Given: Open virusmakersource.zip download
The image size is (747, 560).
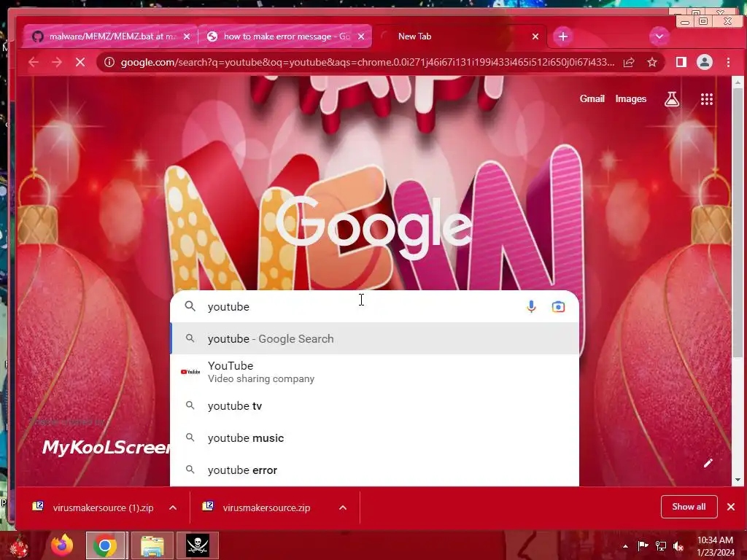Looking at the screenshot, I should pos(258,507).
